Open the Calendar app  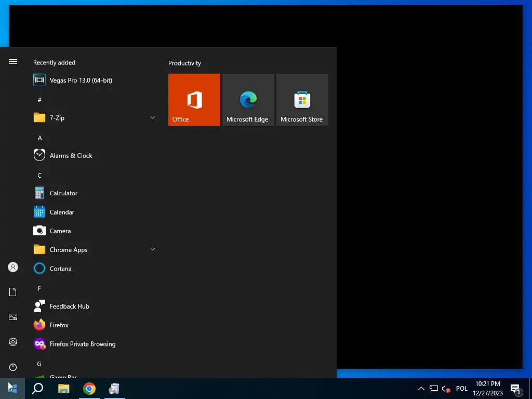pyautogui.click(x=95, y=212)
